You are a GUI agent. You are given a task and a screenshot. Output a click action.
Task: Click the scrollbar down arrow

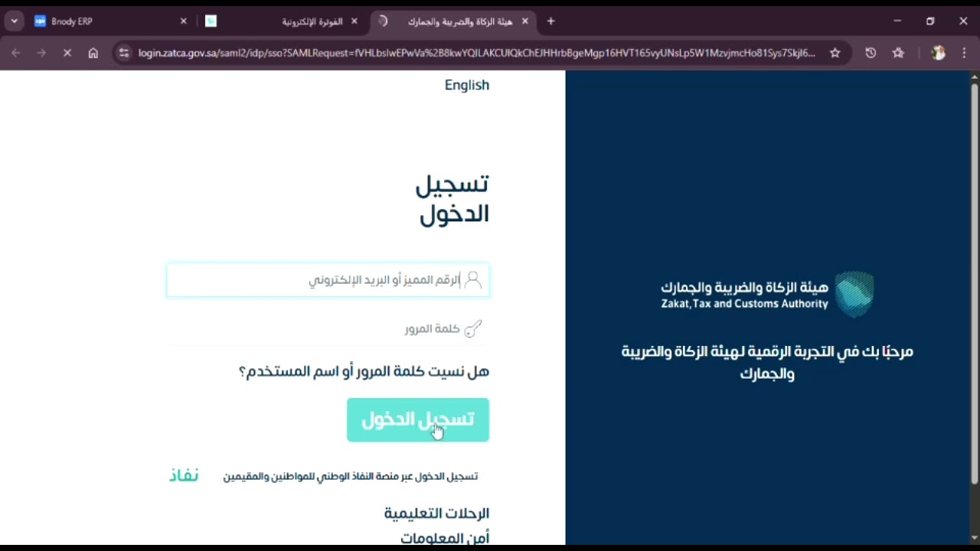[975, 538]
